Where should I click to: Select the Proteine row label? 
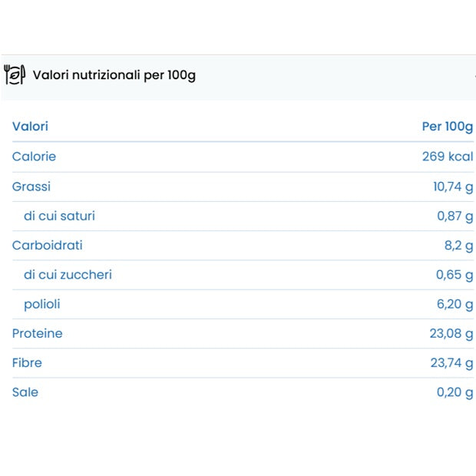click(37, 334)
